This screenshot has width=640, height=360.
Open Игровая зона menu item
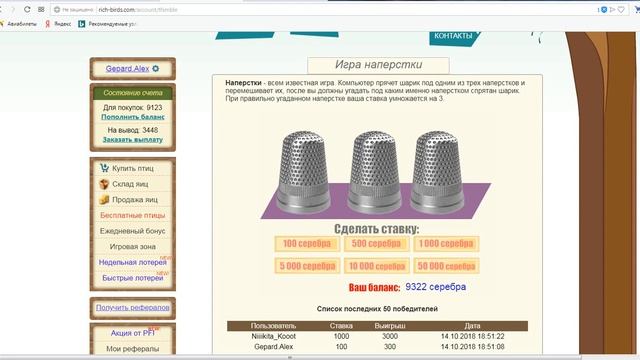coord(133,247)
